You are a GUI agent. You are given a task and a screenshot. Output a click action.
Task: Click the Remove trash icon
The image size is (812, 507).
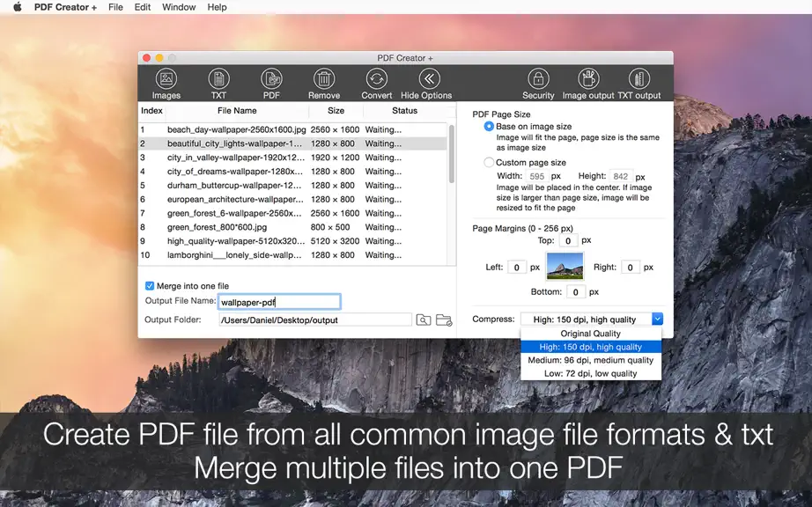(324, 79)
